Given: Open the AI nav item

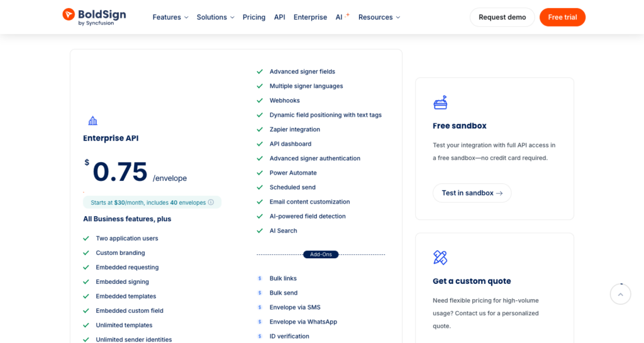Looking at the screenshot, I should [x=339, y=17].
